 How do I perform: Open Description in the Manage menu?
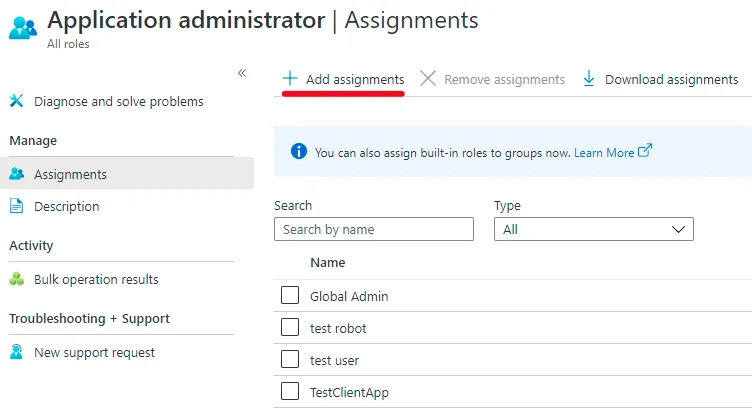click(67, 206)
